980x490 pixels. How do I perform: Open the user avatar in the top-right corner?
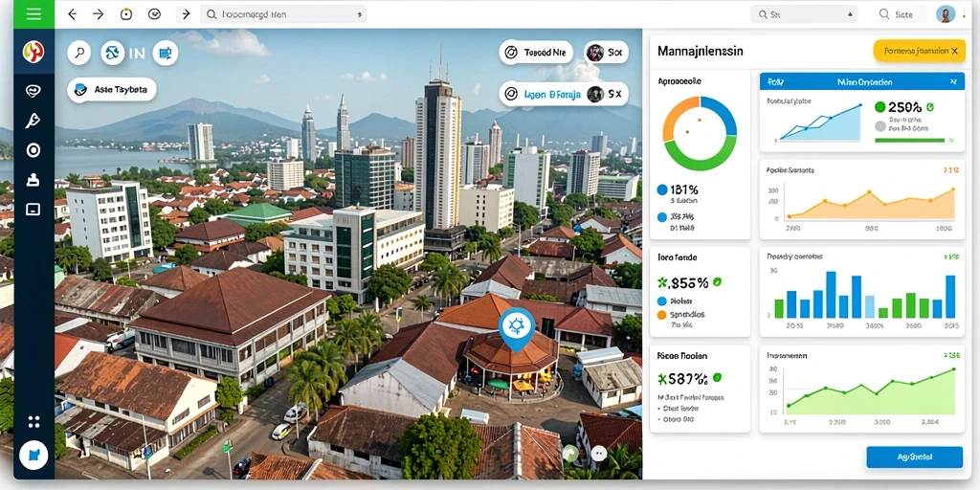click(x=946, y=13)
